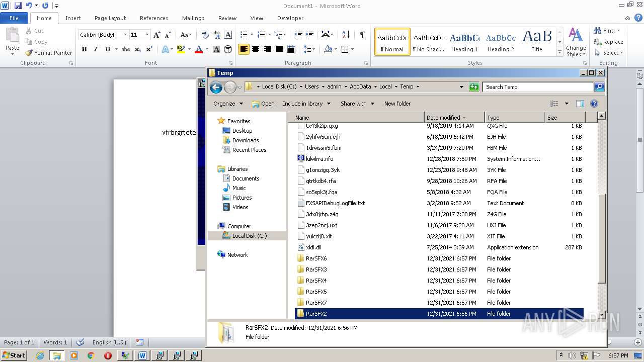Viewport: 644px width, 362px height.
Task: Click Open button in Explorer toolbar
Action: point(263,104)
